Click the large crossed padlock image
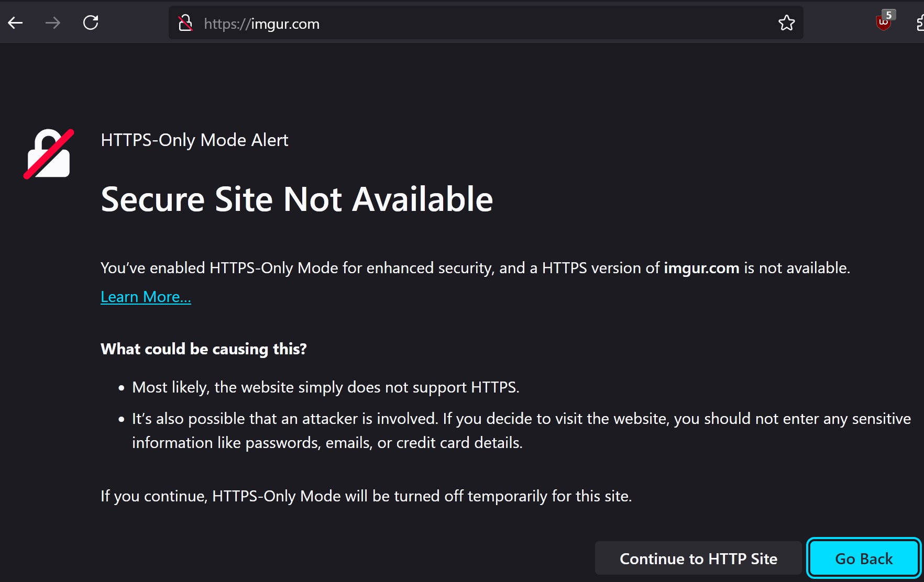The width and height of the screenshot is (924, 582). click(49, 154)
